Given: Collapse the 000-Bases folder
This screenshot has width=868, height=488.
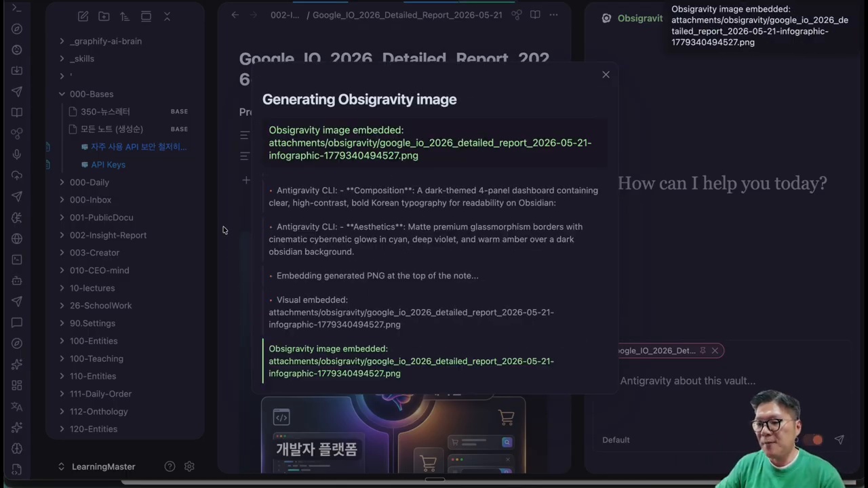Looking at the screenshot, I should (x=62, y=94).
